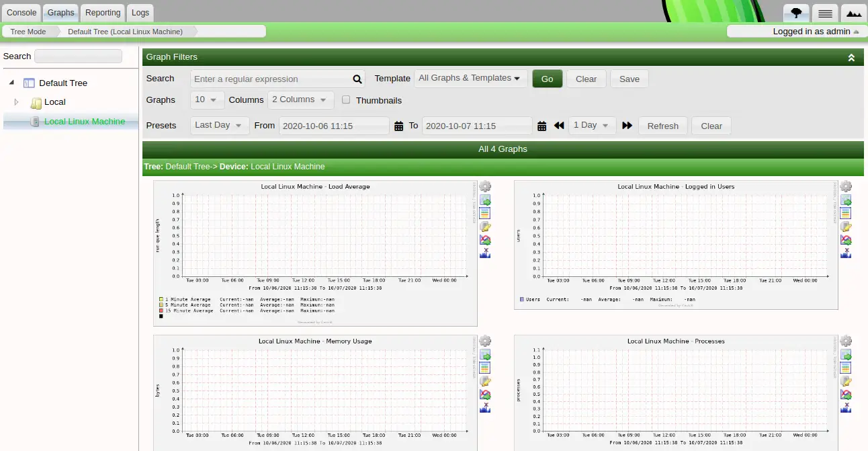View Processes graph in real-time
Viewport: 868px width, 451px height.
(x=846, y=395)
